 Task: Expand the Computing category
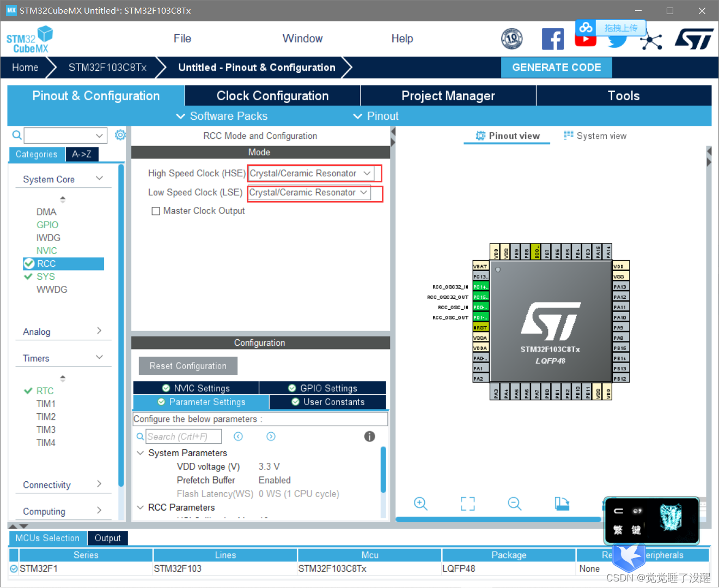tap(99, 511)
